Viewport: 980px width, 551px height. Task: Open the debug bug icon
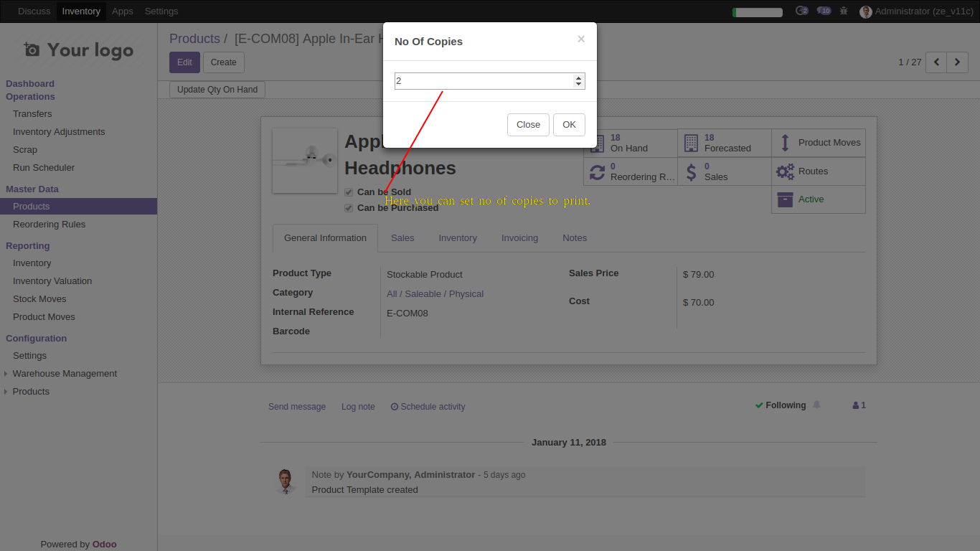[x=844, y=11]
